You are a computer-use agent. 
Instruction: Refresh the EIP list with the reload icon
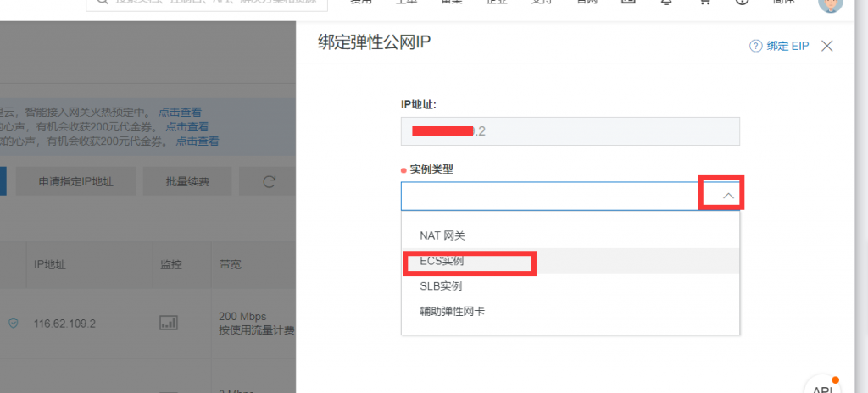pos(270,181)
